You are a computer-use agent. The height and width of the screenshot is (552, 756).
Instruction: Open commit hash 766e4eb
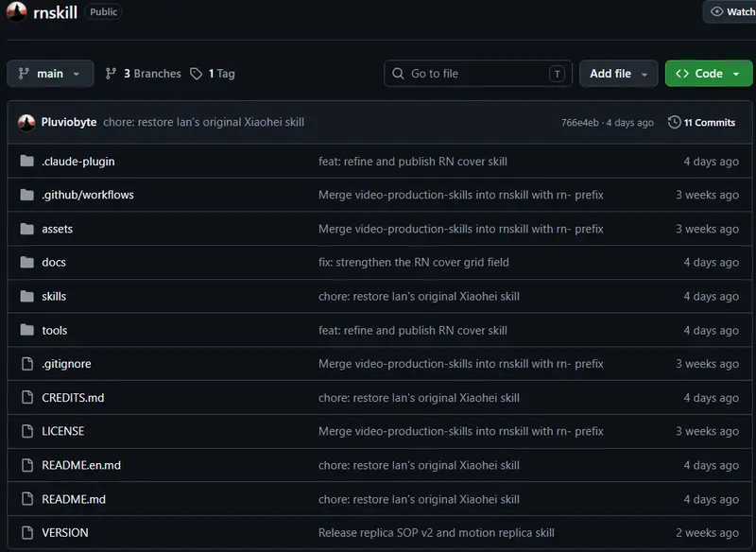(580, 123)
